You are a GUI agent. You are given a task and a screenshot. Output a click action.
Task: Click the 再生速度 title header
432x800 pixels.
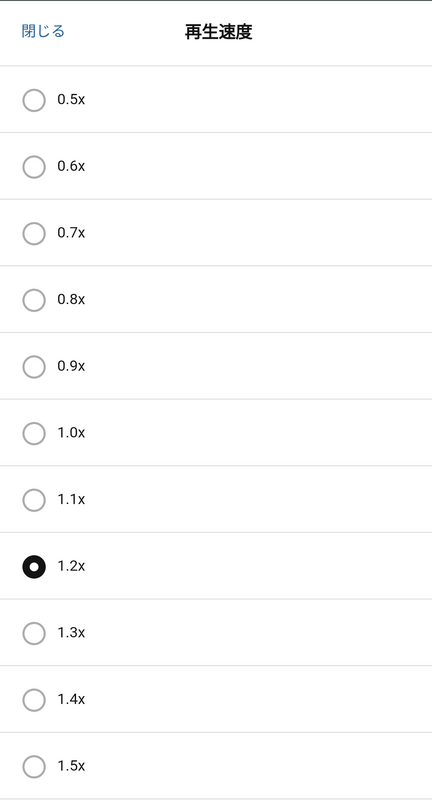[x=218, y=32]
